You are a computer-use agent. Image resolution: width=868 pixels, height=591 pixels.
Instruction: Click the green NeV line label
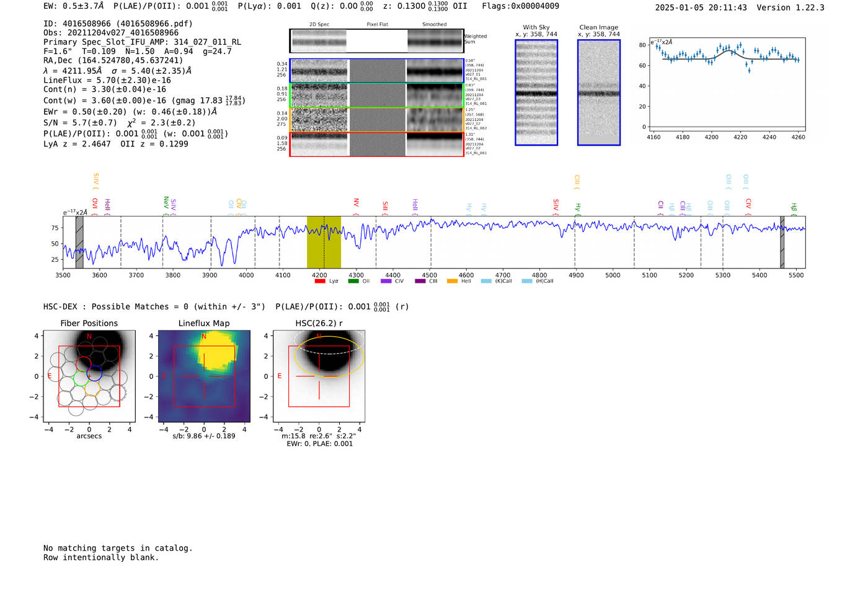(166, 205)
